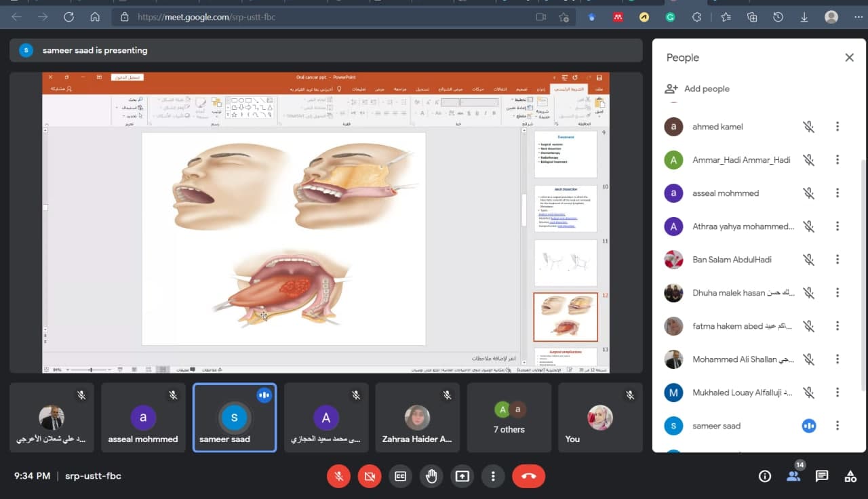Select the 7 others participant tile
868x499 pixels.
coord(509,418)
